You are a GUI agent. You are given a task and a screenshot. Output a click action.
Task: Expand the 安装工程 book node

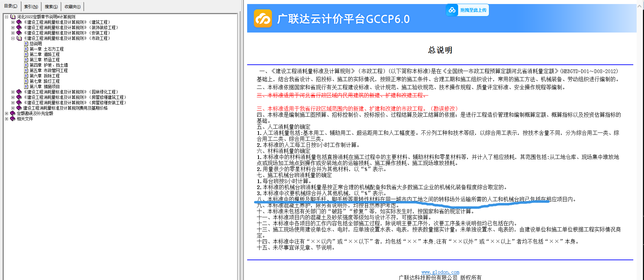(13, 33)
